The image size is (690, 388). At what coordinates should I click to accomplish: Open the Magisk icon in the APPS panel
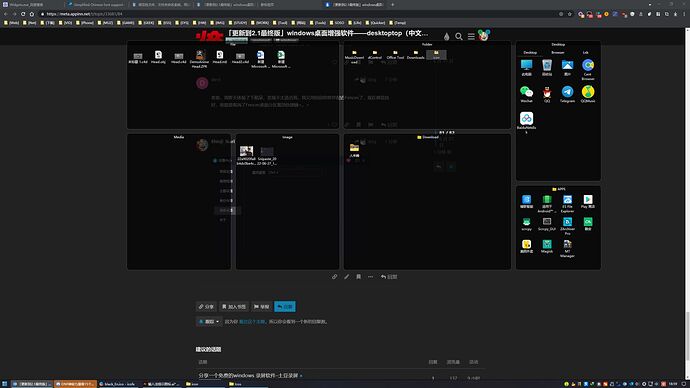(x=547, y=244)
